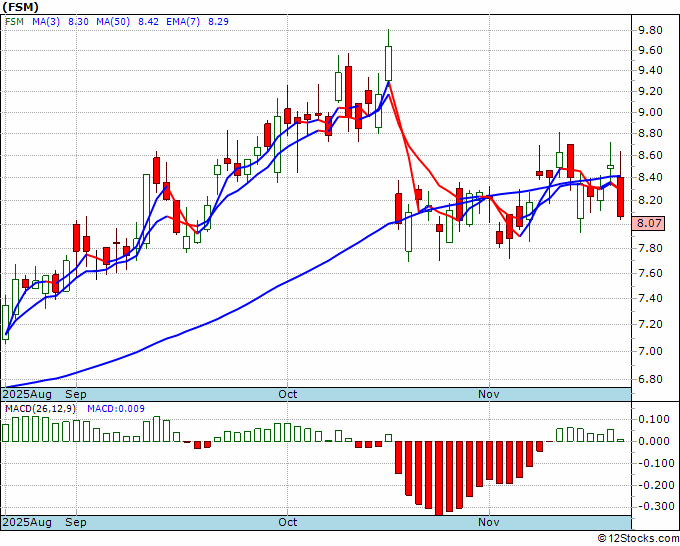This screenshot has width=680, height=546.
Task: Click the green FSM legend label
Action: pos(14,22)
